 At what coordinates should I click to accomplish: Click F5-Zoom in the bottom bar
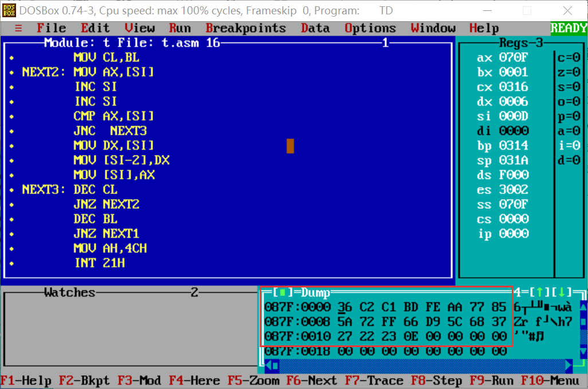pos(253,381)
